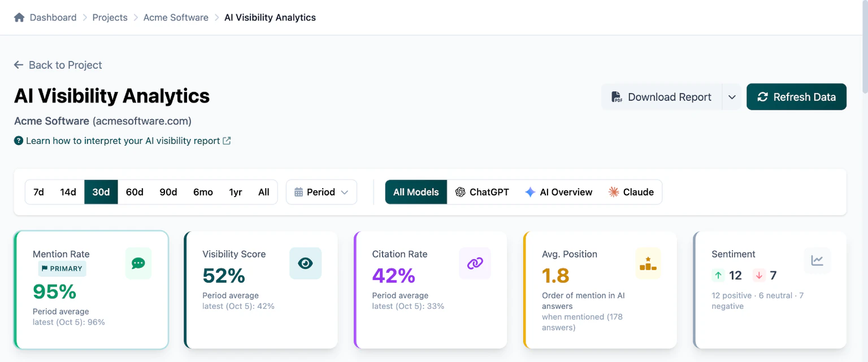868x362 pixels.
Task: Click the AI Overview sparkle icon
Action: click(x=530, y=192)
